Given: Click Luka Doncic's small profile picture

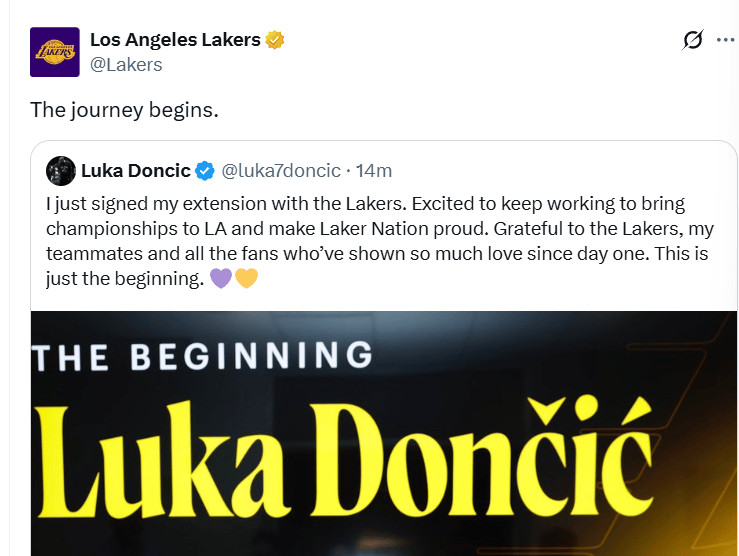Looking at the screenshot, I should [61, 171].
